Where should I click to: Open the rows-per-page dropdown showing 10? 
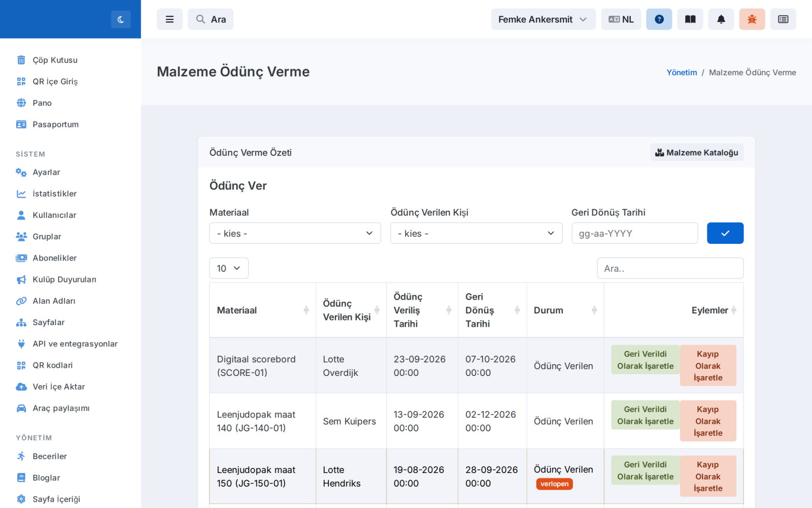pos(229,268)
